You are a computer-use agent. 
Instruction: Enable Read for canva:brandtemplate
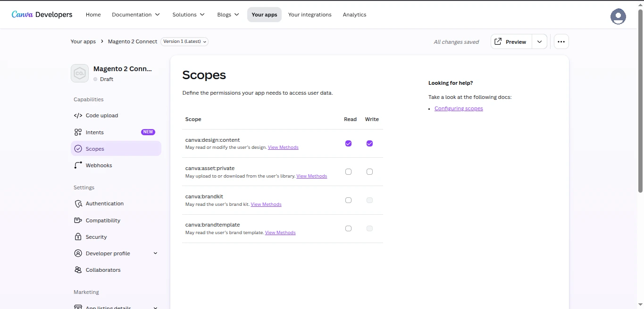tap(348, 228)
